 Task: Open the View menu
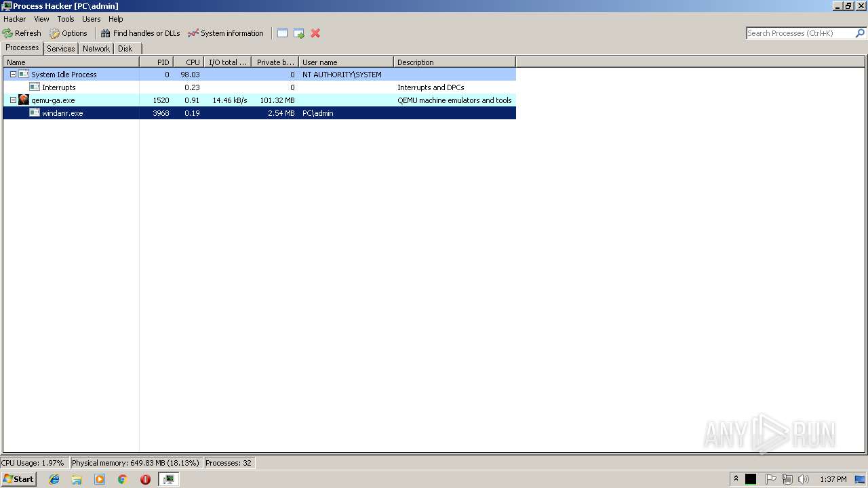(41, 19)
